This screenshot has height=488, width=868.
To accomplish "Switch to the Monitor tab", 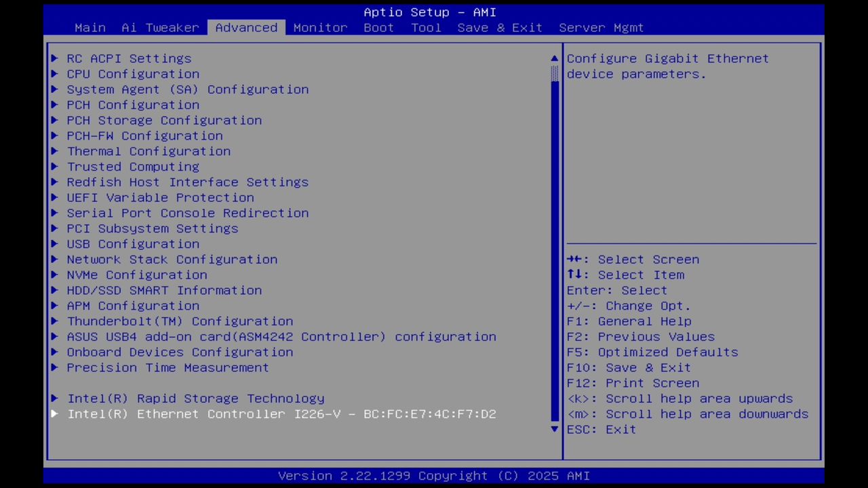I will (x=319, y=27).
